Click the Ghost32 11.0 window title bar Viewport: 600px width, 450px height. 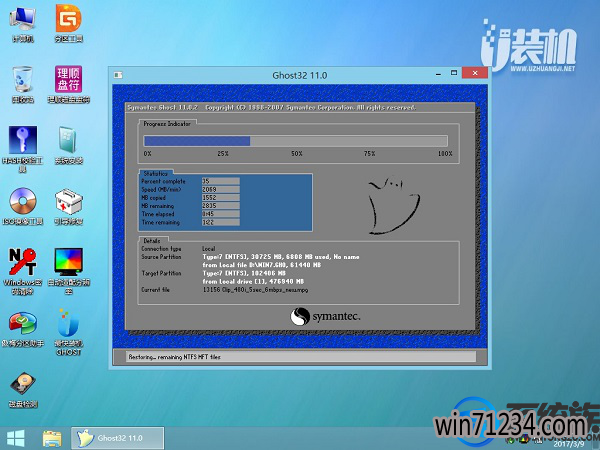300,75
